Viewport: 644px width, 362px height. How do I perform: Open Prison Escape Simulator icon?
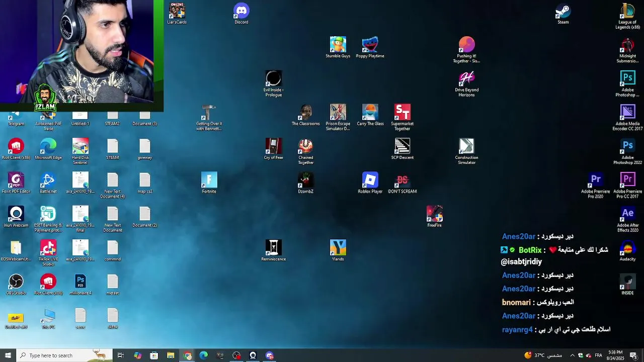tap(338, 118)
